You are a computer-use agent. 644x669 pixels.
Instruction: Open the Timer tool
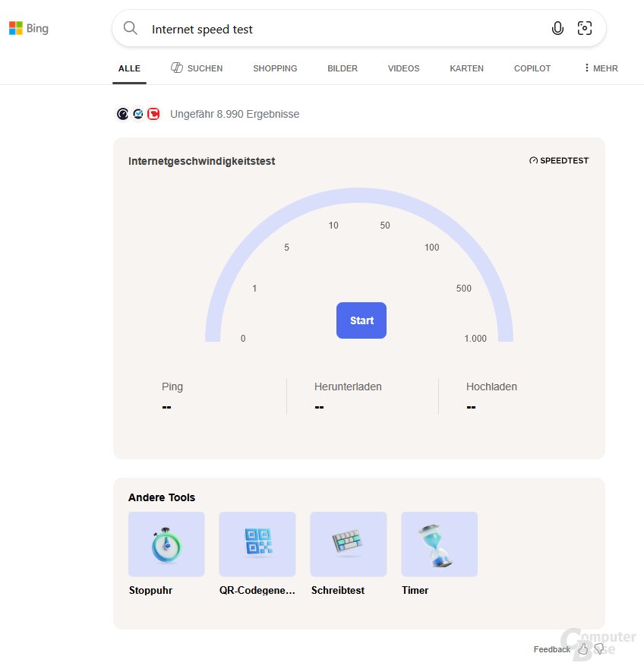(x=439, y=544)
